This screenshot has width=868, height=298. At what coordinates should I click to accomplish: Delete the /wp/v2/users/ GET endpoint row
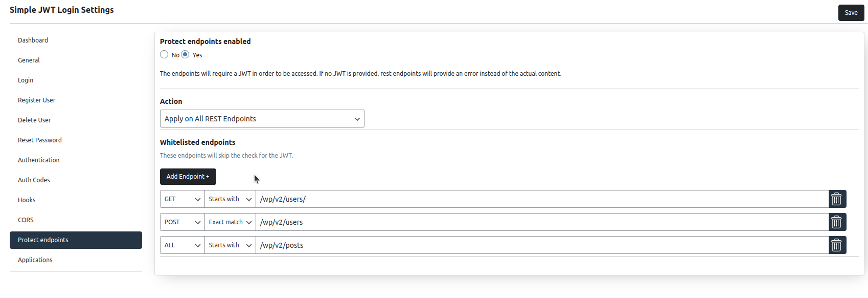click(837, 199)
